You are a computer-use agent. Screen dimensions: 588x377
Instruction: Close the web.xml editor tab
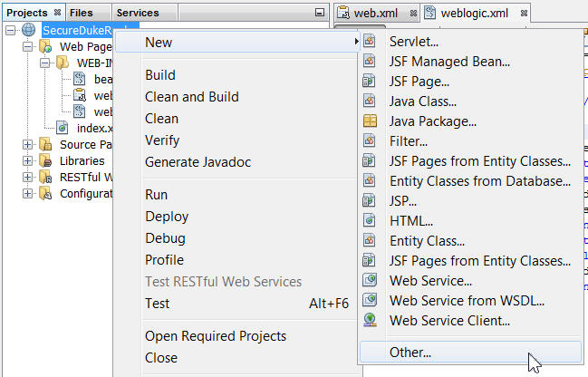click(413, 14)
